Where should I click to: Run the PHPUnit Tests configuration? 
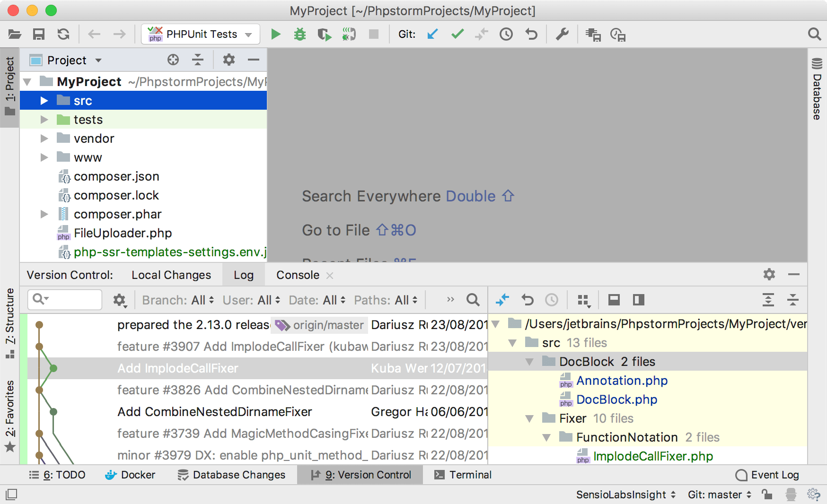(x=276, y=34)
